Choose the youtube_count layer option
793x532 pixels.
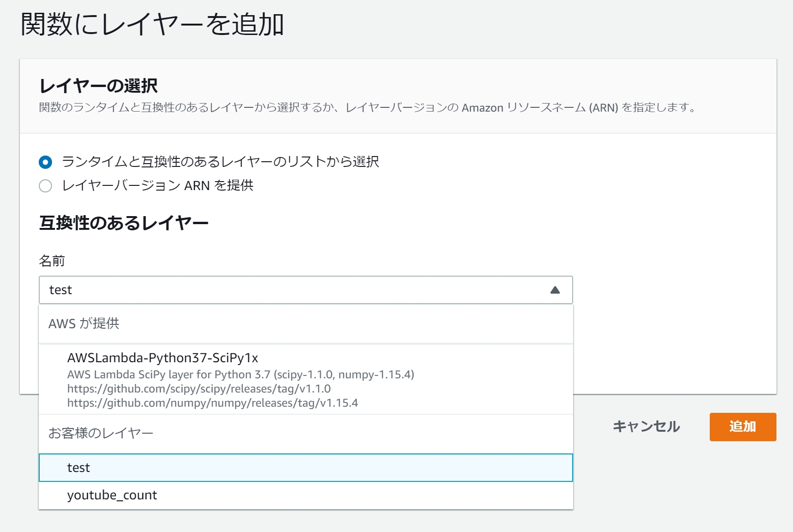tap(305, 495)
